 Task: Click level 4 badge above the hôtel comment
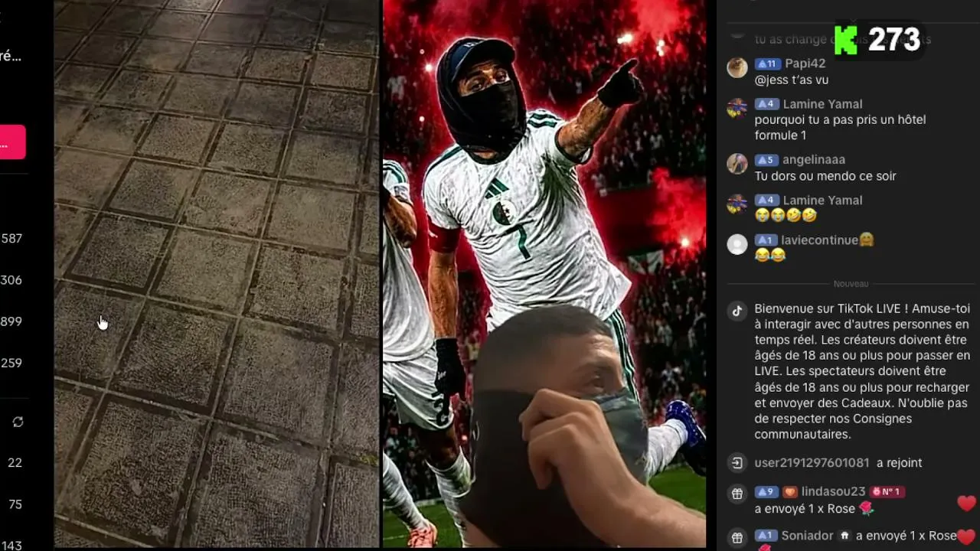tap(766, 104)
